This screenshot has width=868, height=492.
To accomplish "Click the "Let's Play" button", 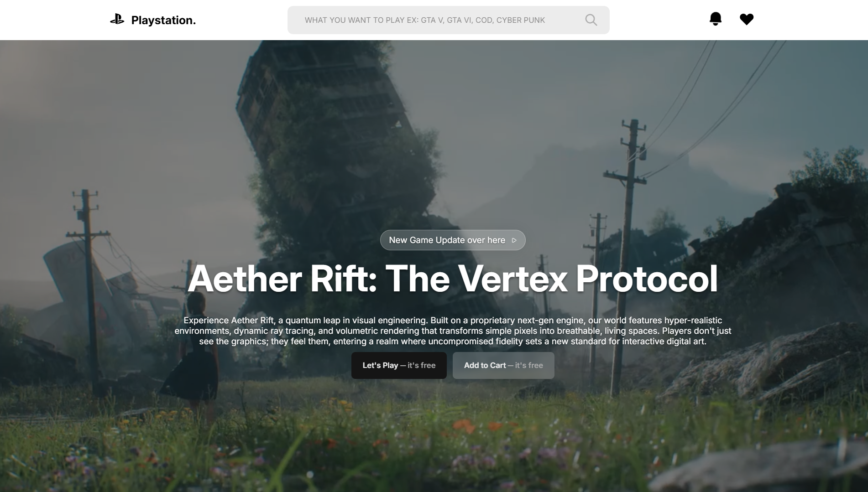I will (399, 365).
